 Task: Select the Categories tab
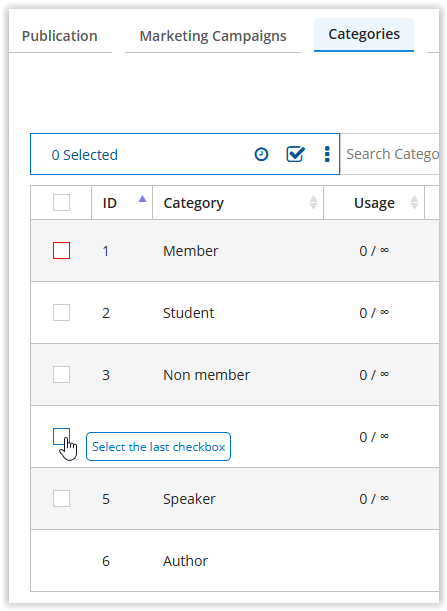pos(364,34)
